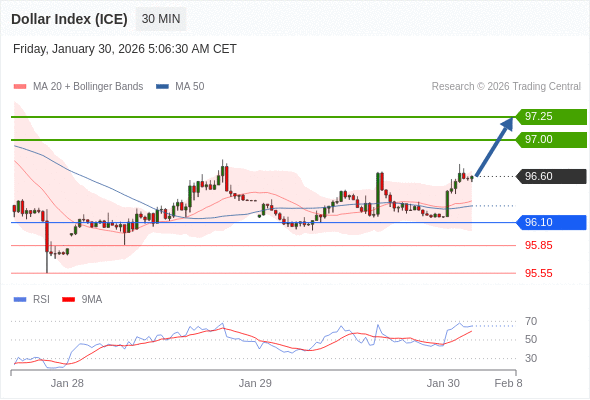Click the Dollar Index (ICE) title
The height and width of the screenshot is (400, 590).
(x=69, y=19)
